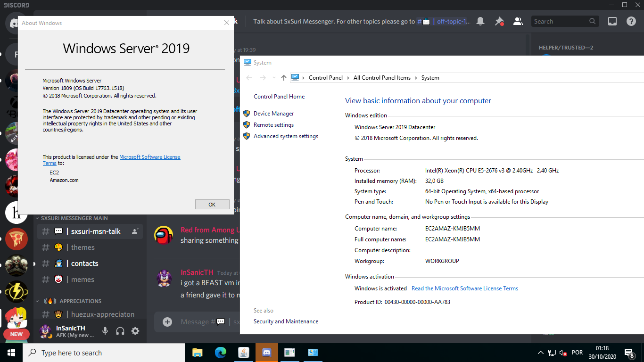Click the computer icon in the address bar
Viewport: 644px width, 362px height.
pos(295,77)
